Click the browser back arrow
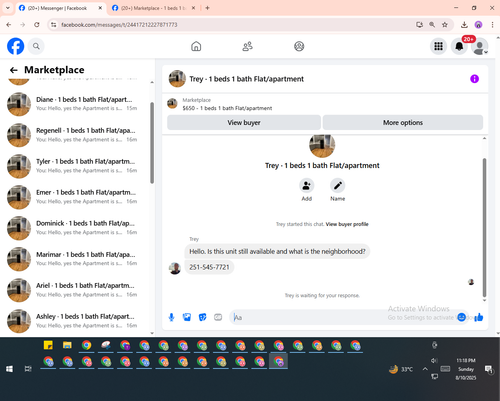The height and width of the screenshot is (401, 500). (9, 25)
